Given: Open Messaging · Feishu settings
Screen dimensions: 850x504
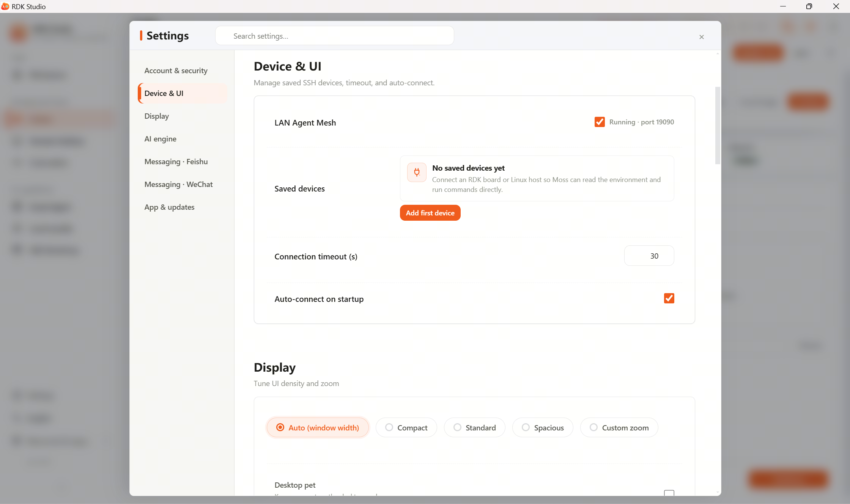Looking at the screenshot, I should point(183,162).
